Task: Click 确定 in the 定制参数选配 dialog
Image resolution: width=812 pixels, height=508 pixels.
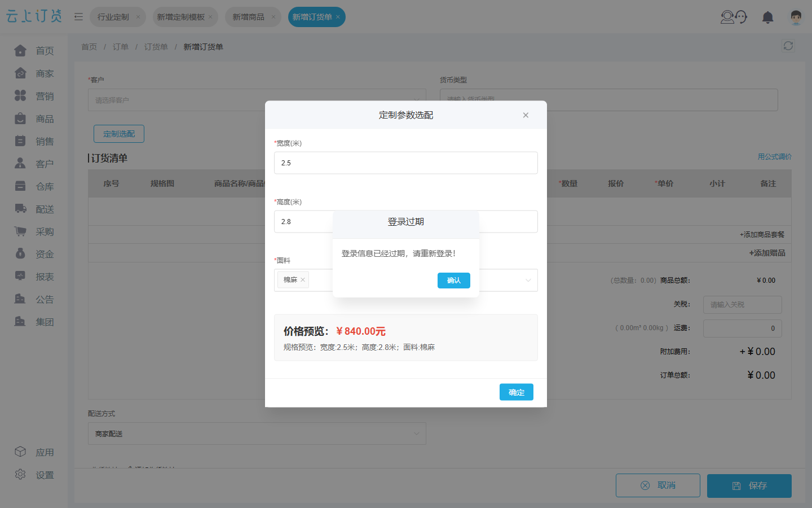Action: (517, 392)
